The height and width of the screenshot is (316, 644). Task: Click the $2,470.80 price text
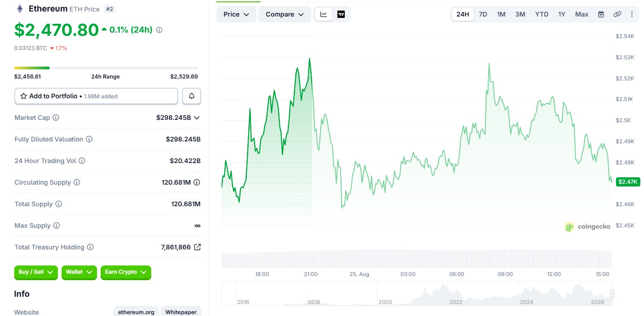click(x=57, y=30)
